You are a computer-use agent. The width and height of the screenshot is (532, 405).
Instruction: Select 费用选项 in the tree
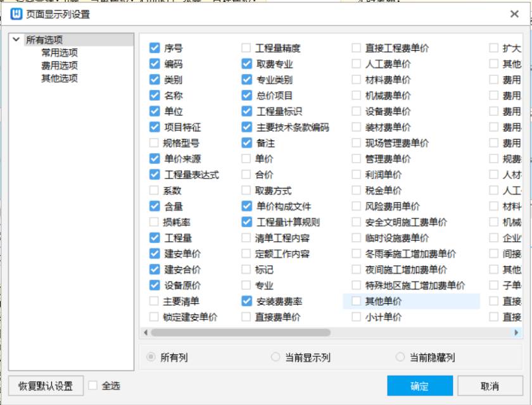[x=60, y=65]
